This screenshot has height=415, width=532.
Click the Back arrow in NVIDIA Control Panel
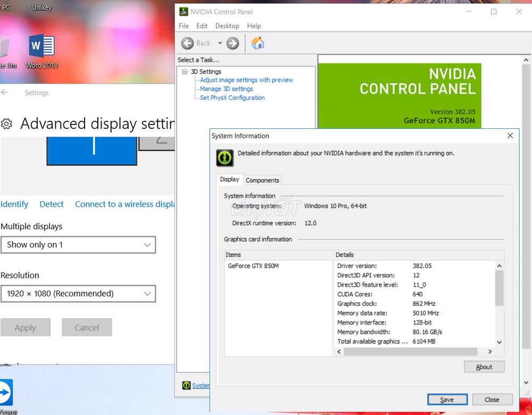tap(187, 43)
